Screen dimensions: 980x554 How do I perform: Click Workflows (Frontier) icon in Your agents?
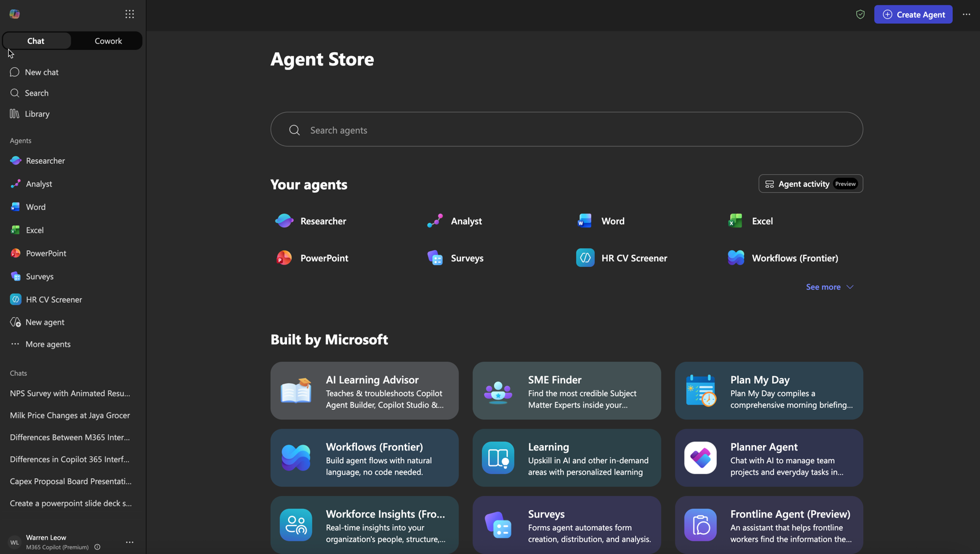(735, 258)
